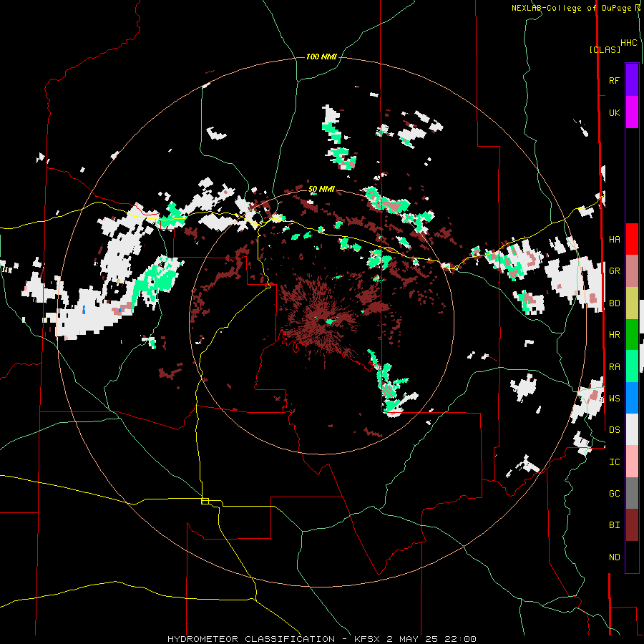Click the 100 NMI range ring label
This screenshot has width=644, height=644.
click(x=321, y=57)
